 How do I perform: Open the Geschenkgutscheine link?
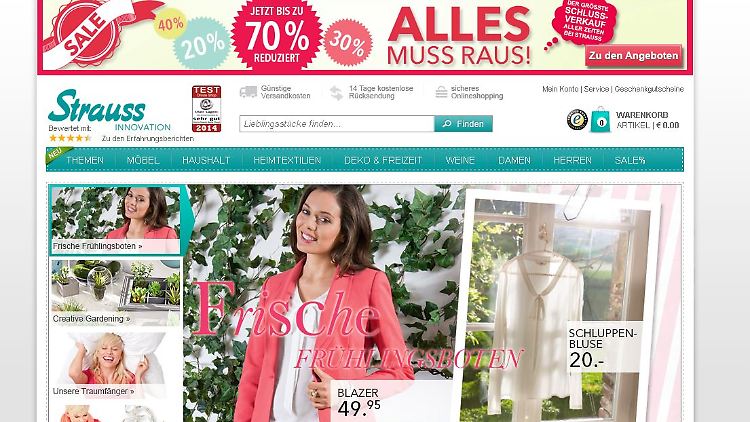(649, 89)
